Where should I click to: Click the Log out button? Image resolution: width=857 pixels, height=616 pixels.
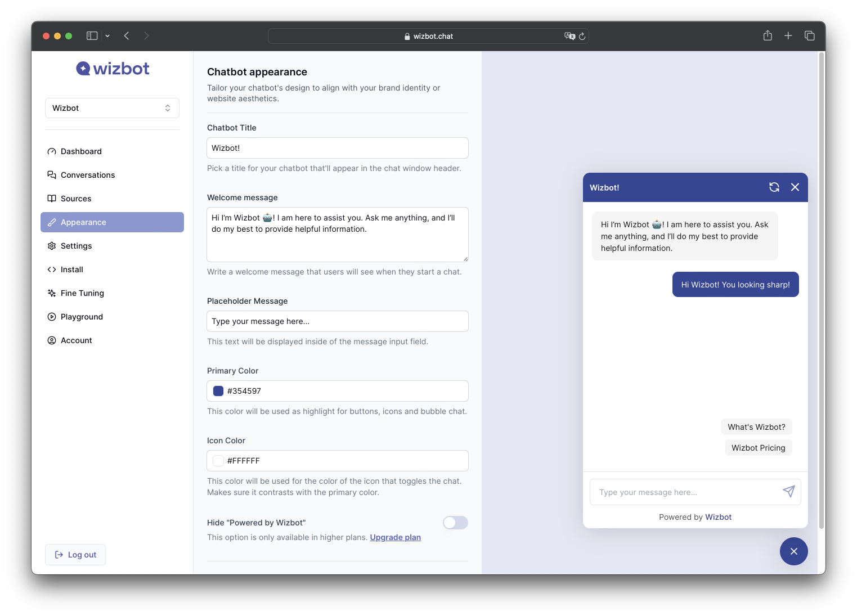click(x=75, y=555)
